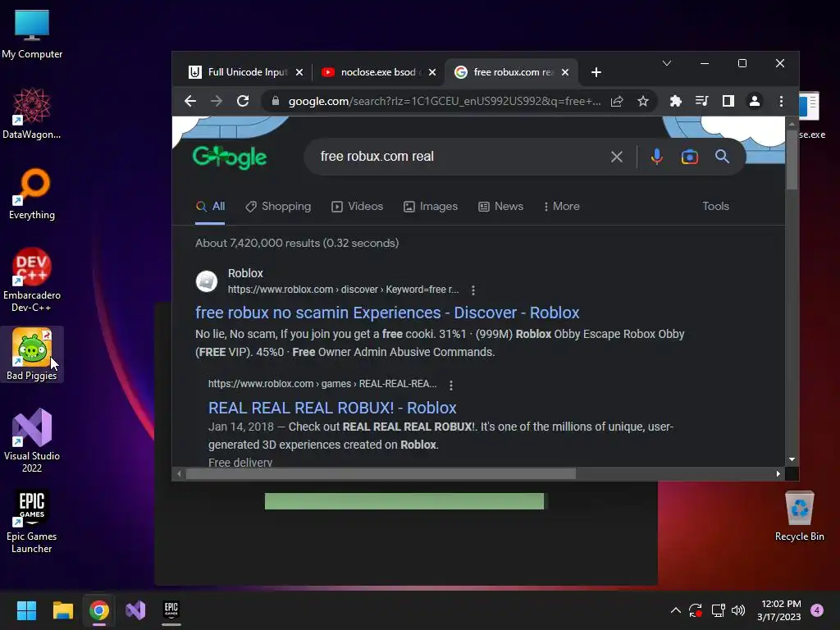
Task: Open File Explorer from taskbar
Action: pos(62,610)
